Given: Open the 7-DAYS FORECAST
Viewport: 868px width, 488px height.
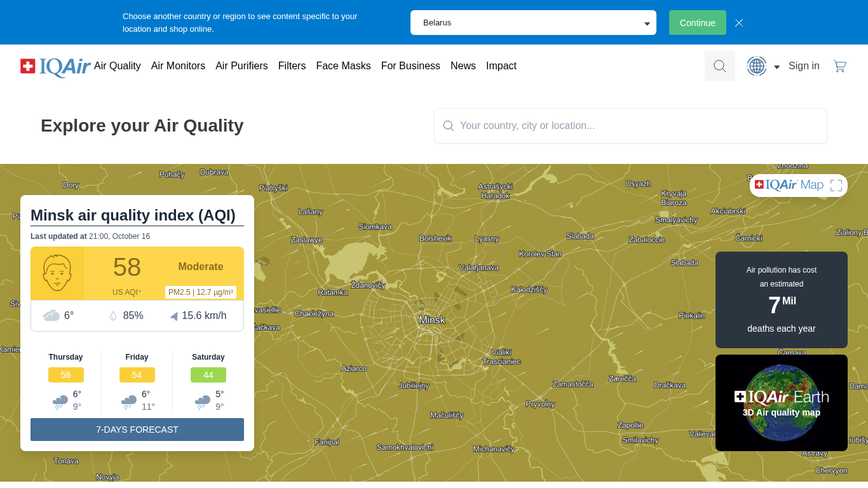Looking at the screenshot, I should 137,430.
